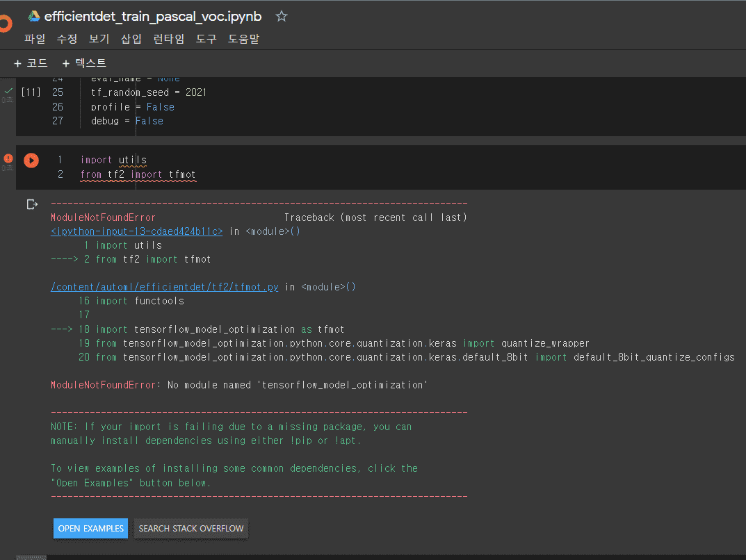Click SEARCH STACK OVERFLOW button
The image size is (746, 560).
click(x=191, y=528)
